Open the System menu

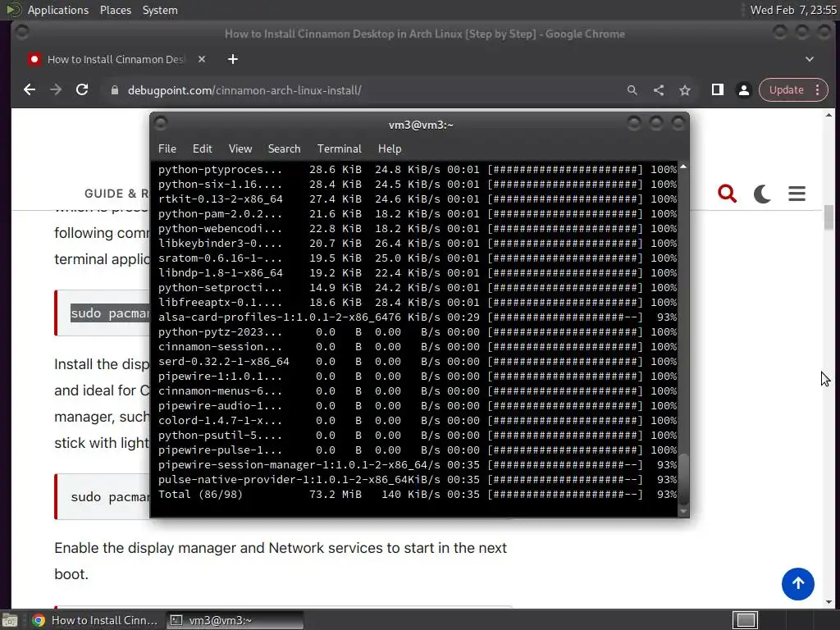click(x=160, y=10)
